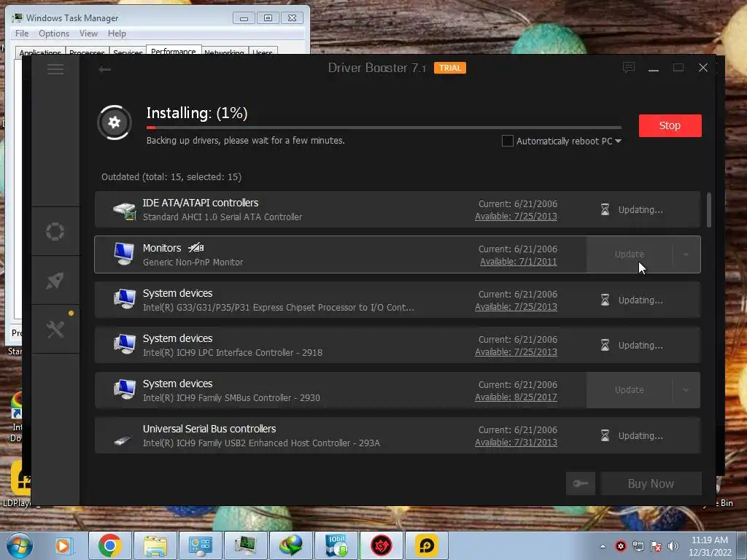The width and height of the screenshot is (747, 560).
Task: Open the hamburger menu in Driver Booster
Action: pos(55,69)
